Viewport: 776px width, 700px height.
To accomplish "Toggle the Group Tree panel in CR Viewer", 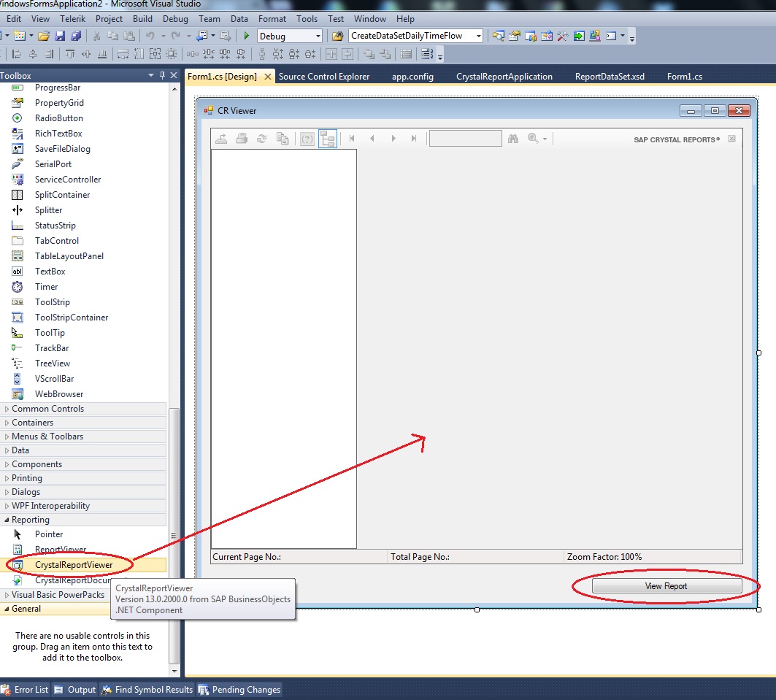I will click(328, 138).
